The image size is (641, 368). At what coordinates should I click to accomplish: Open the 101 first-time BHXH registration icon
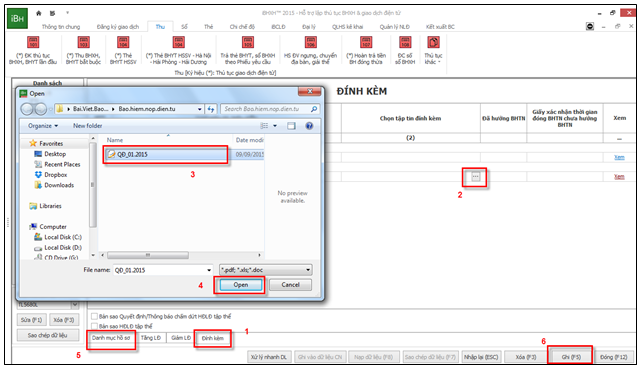(33, 43)
